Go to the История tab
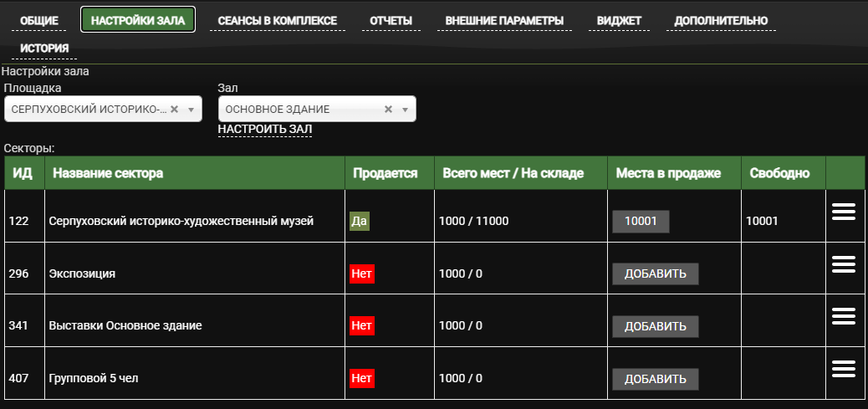Viewport: 868px width, 409px height. (x=44, y=49)
